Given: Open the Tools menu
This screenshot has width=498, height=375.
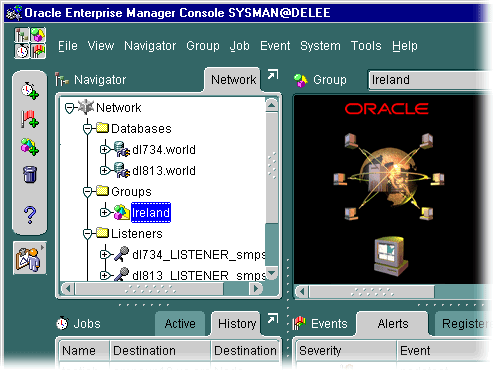Looking at the screenshot, I should (366, 46).
